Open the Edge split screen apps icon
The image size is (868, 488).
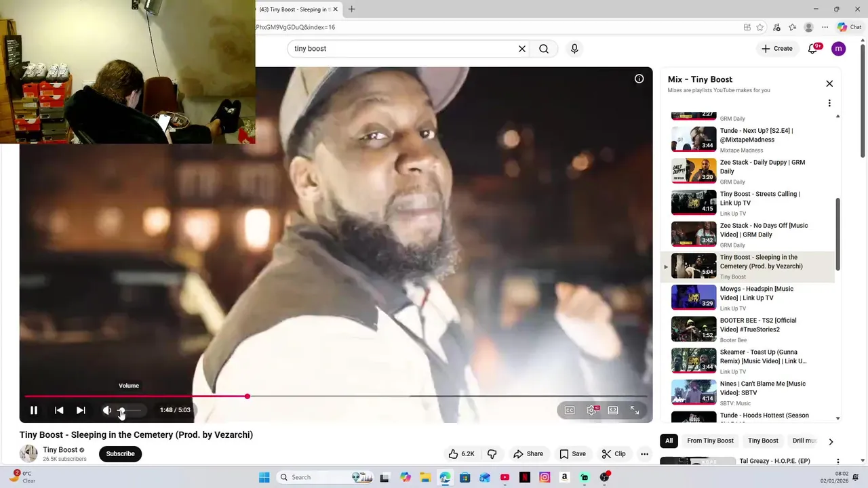coord(747,27)
